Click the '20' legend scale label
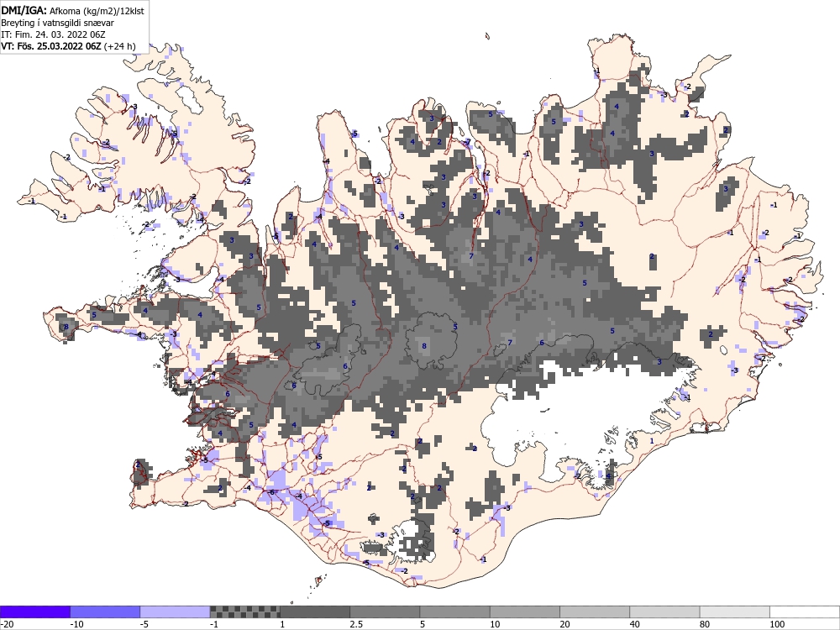The image size is (840, 630). coord(565,624)
